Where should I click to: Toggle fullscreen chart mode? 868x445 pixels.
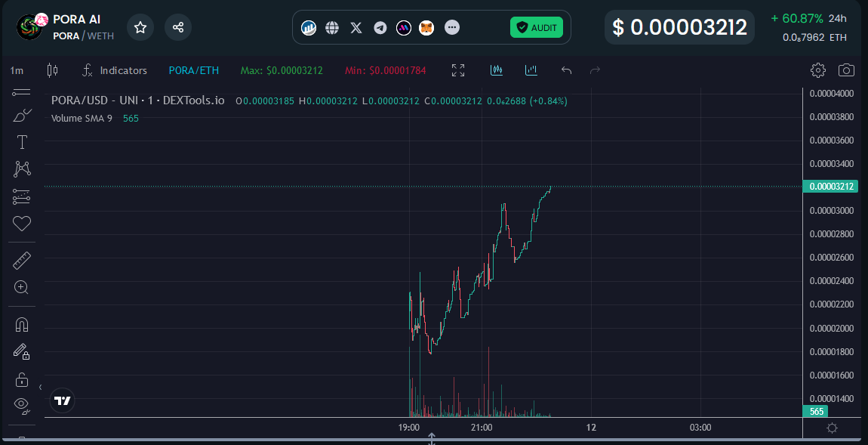(458, 70)
